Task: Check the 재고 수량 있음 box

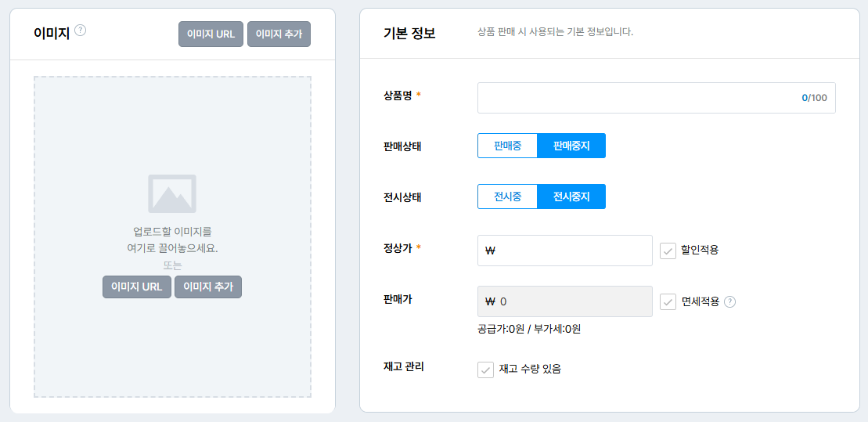Action: [485, 370]
